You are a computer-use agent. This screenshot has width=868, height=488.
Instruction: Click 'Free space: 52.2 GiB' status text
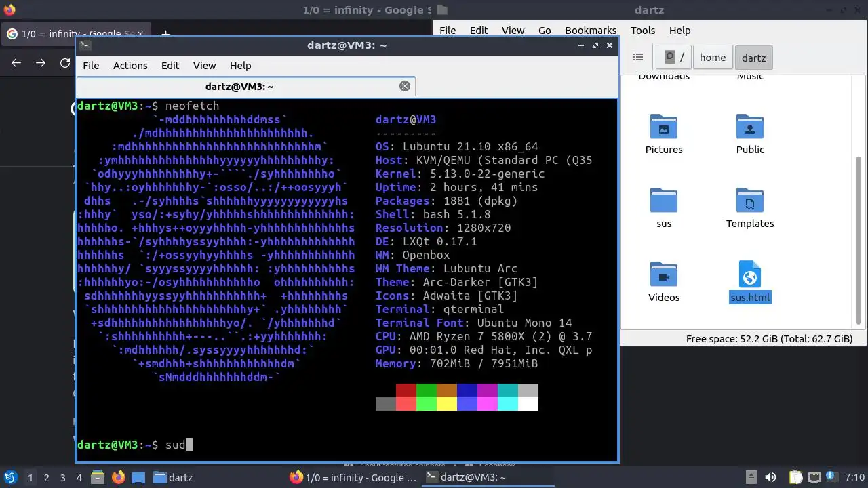(x=769, y=339)
